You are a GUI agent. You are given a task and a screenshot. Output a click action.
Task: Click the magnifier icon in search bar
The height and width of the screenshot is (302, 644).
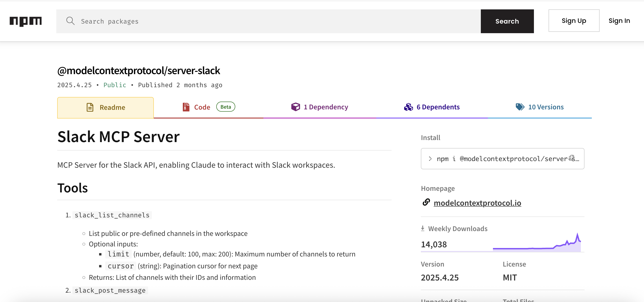[x=70, y=21]
